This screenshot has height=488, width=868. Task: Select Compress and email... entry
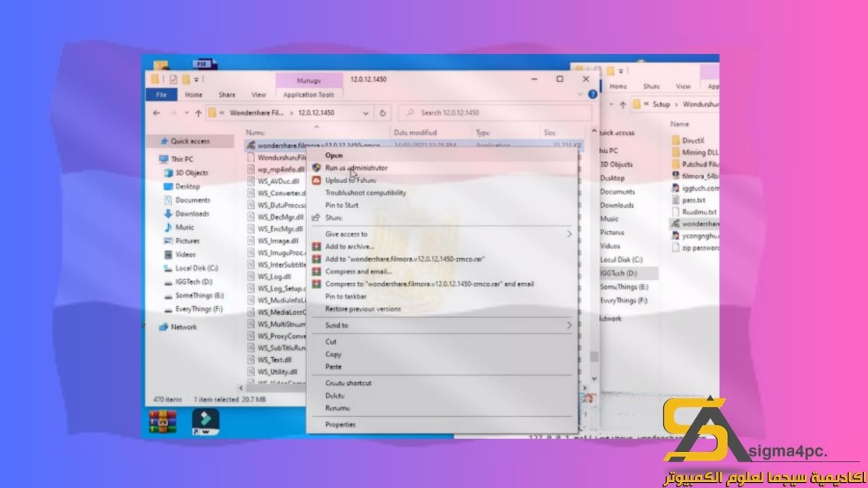click(359, 272)
